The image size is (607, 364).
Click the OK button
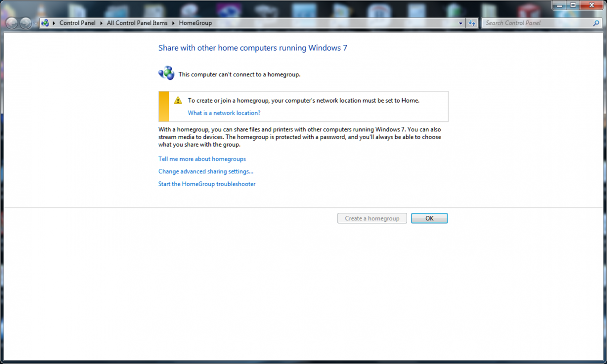[429, 218]
